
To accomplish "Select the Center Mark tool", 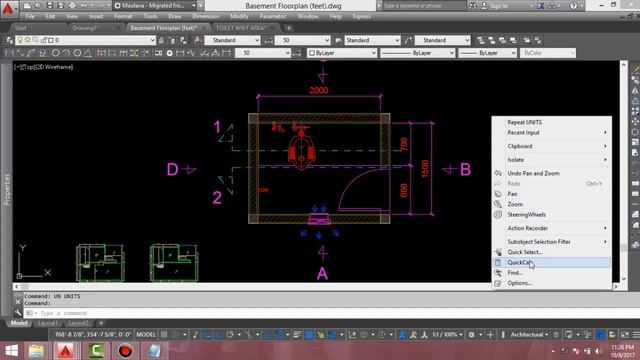I will (169, 53).
